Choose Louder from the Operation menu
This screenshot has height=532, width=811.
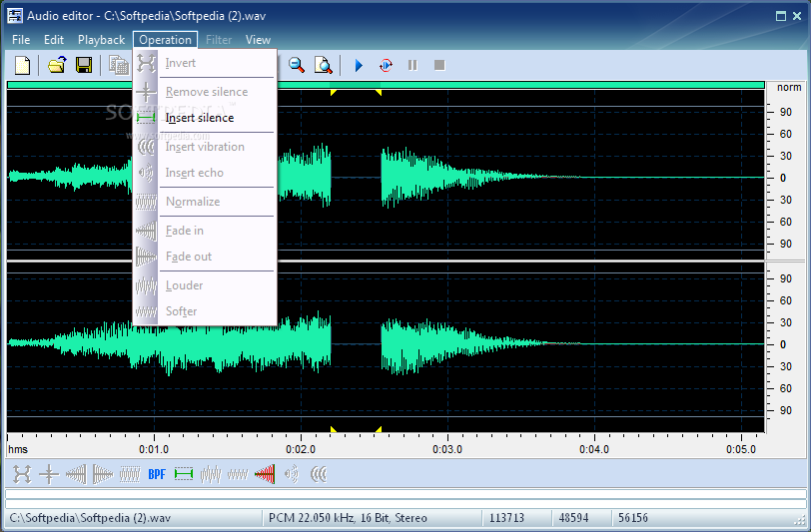click(205, 285)
